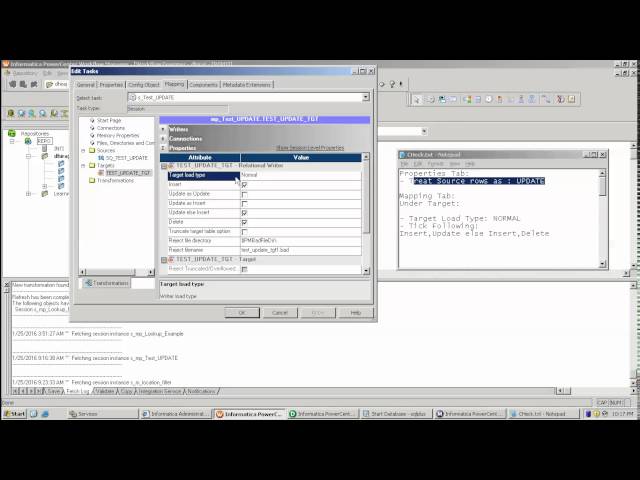This screenshot has width=640, height=480.
Task: Open the Select task dropdown
Action: 366,97
